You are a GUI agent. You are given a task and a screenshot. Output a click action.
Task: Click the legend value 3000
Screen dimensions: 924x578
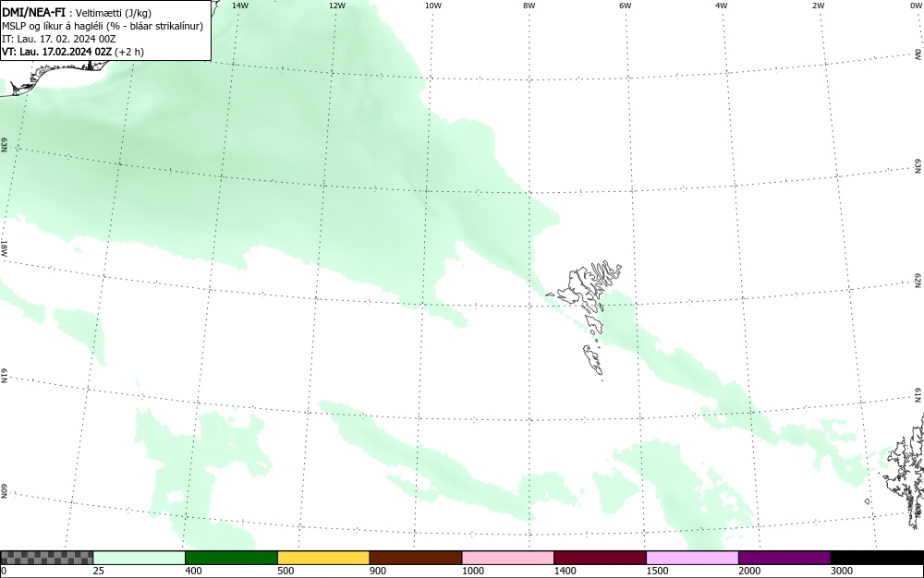842,571
